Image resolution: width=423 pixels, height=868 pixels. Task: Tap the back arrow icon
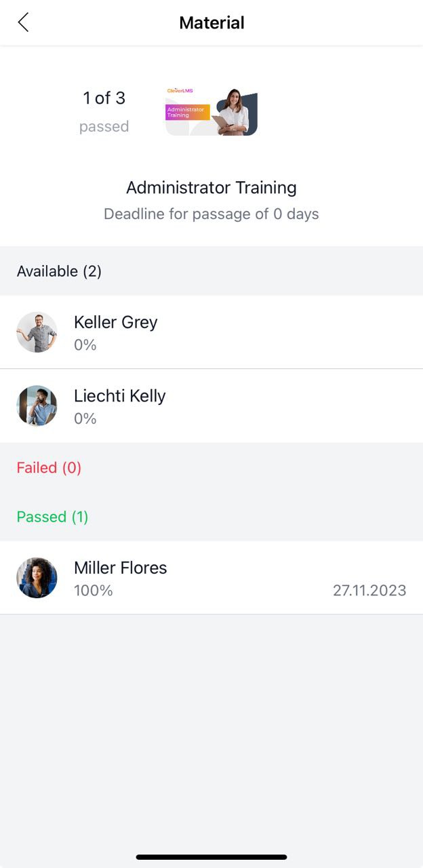(23, 22)
